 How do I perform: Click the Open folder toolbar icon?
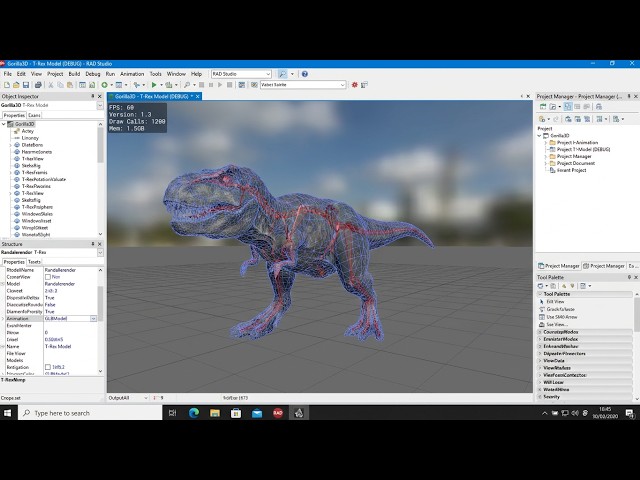pyautogui.click(x=16, y=85)
